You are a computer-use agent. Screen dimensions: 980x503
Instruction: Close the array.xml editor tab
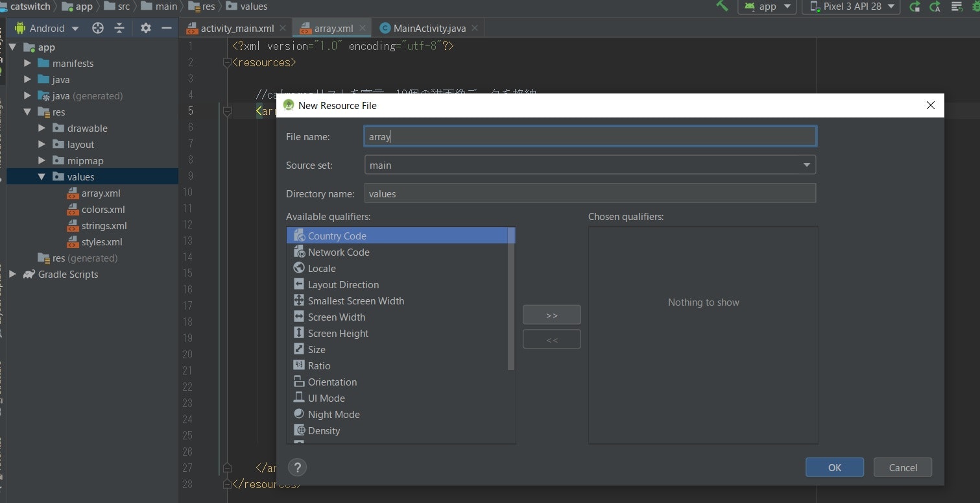(x=363, y=28)
